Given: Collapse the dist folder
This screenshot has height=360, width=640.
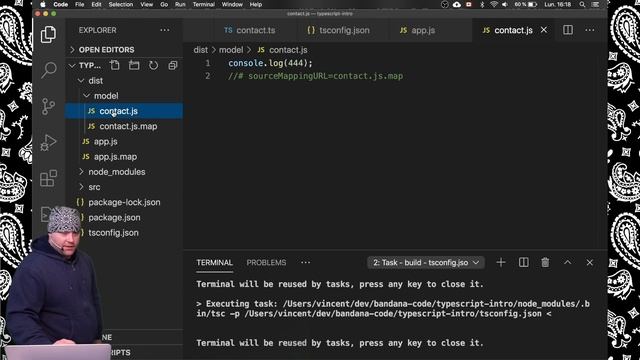Looking at the screenshot, I should (124, 80).
